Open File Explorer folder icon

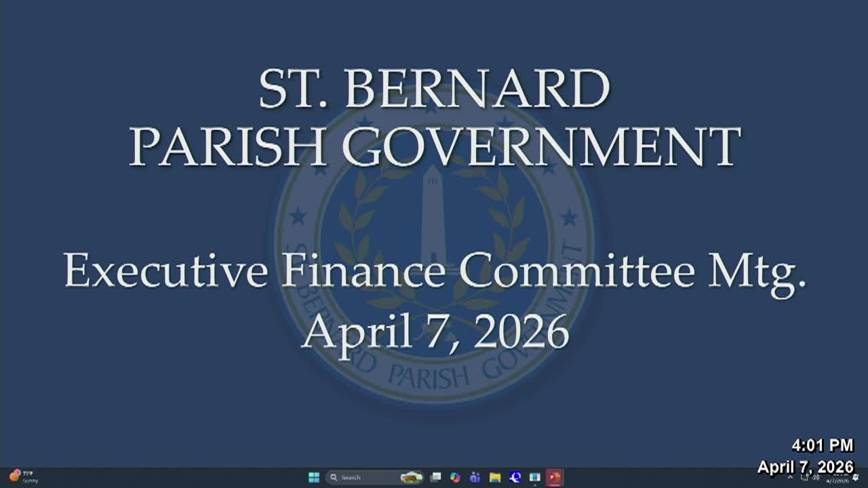[x=495, y=477]
